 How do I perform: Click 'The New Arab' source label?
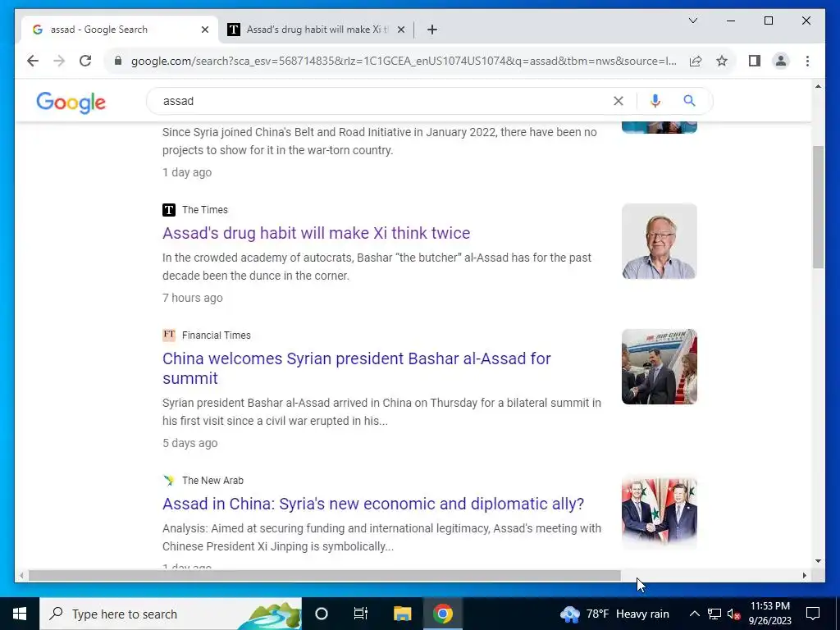click(x=212, y=481)
